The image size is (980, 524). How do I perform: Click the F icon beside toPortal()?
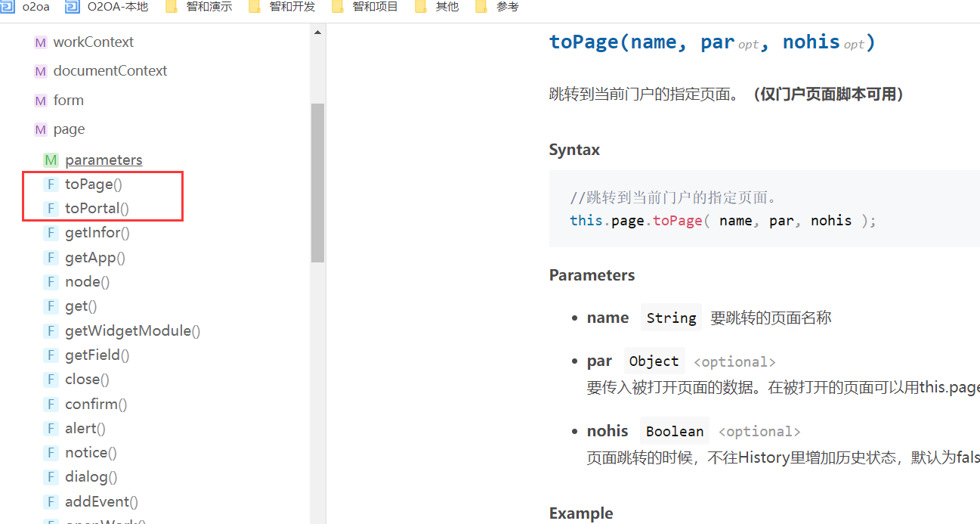click(x=51, y=208)
